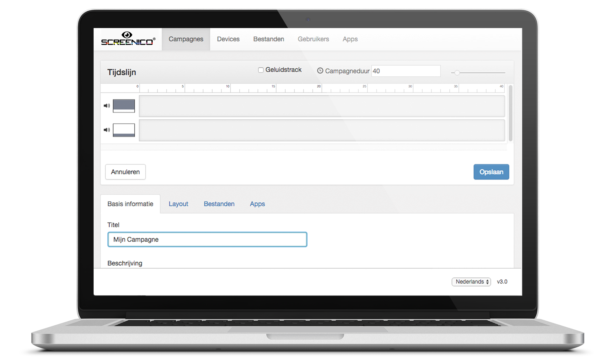Focus the Campagneduur input field
This screenshot has height=364, width=613.
point(406,71)
